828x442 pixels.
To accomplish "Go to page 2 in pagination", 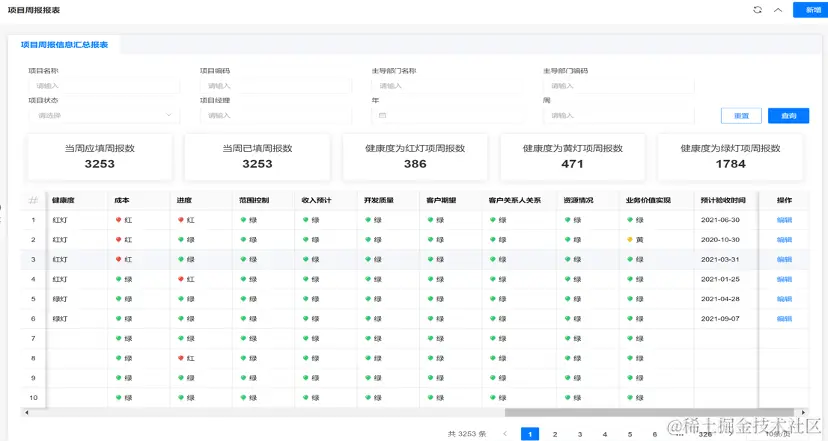I will (554, 434).
